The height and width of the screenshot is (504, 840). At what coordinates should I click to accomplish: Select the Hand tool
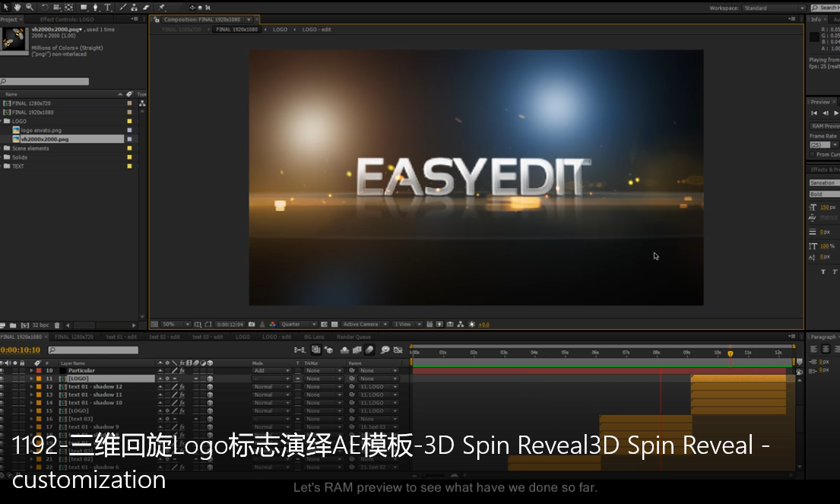[x=17, y=7]
